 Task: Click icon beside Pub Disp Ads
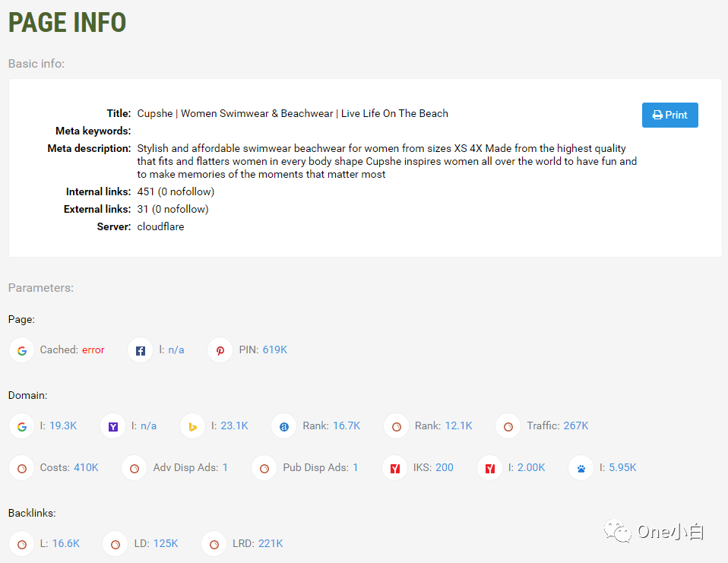pos(264,468)
